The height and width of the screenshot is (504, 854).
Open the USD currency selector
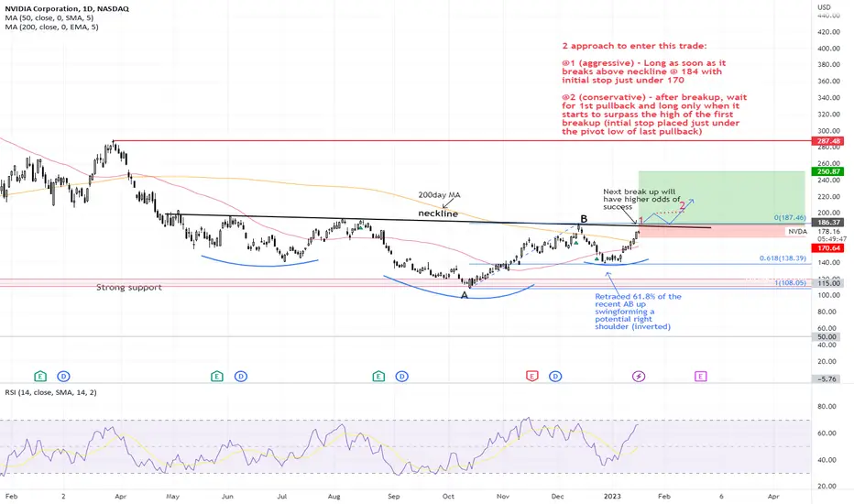tap(824, 7)
